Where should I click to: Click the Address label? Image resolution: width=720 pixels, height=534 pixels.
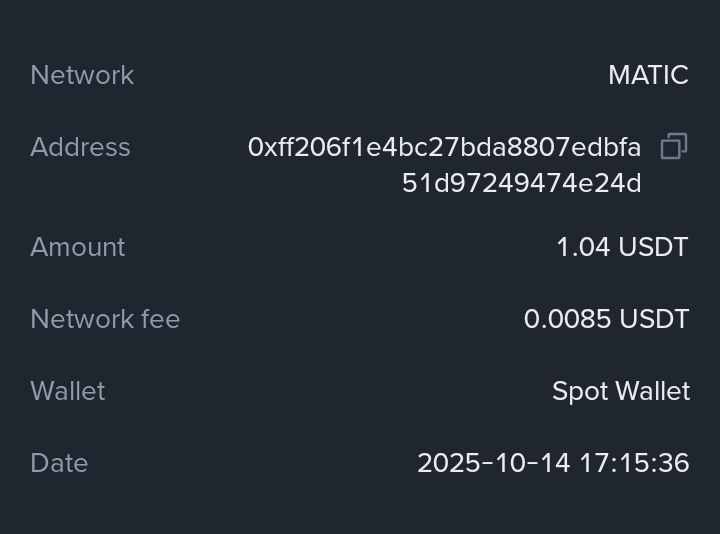coord(80,147)
